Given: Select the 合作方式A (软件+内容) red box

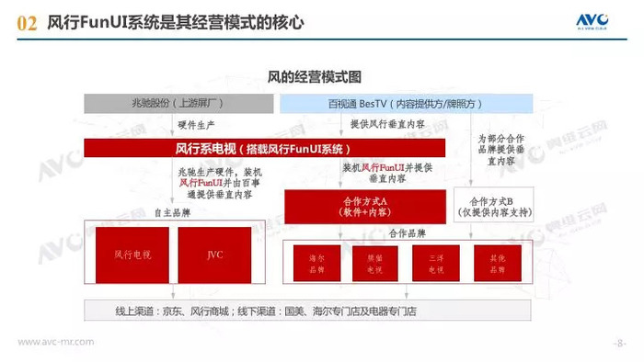Looking at the screenshot, I should tap(365, 207).
